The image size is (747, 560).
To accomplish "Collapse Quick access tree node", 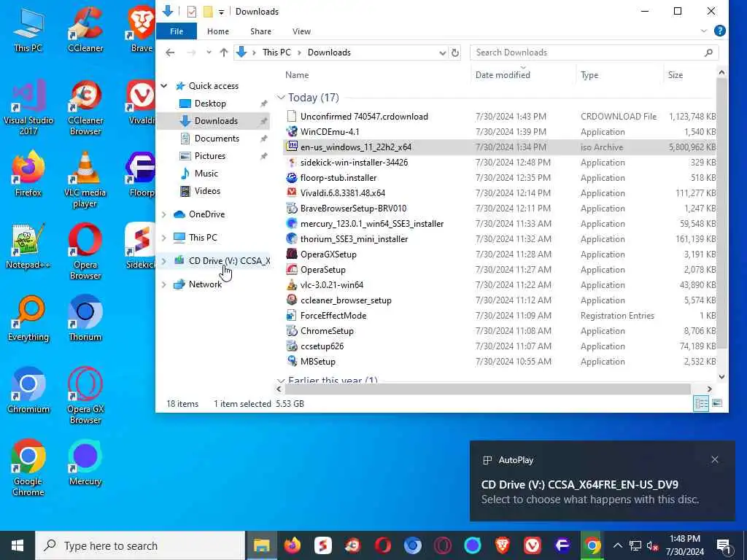I will (x=164, y=86).
